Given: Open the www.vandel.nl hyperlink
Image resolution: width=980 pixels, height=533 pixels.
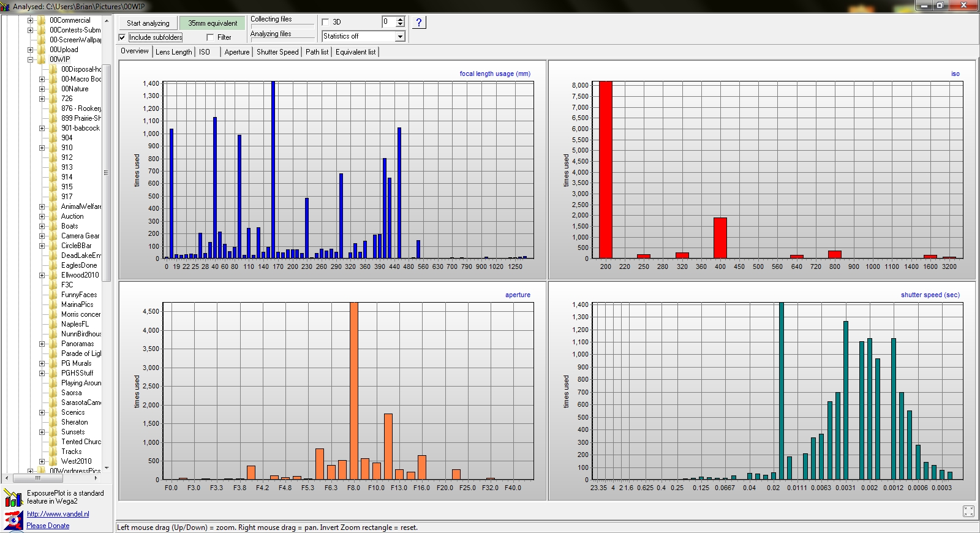Looking at the screenshot, I should click(x=58, y=514).
